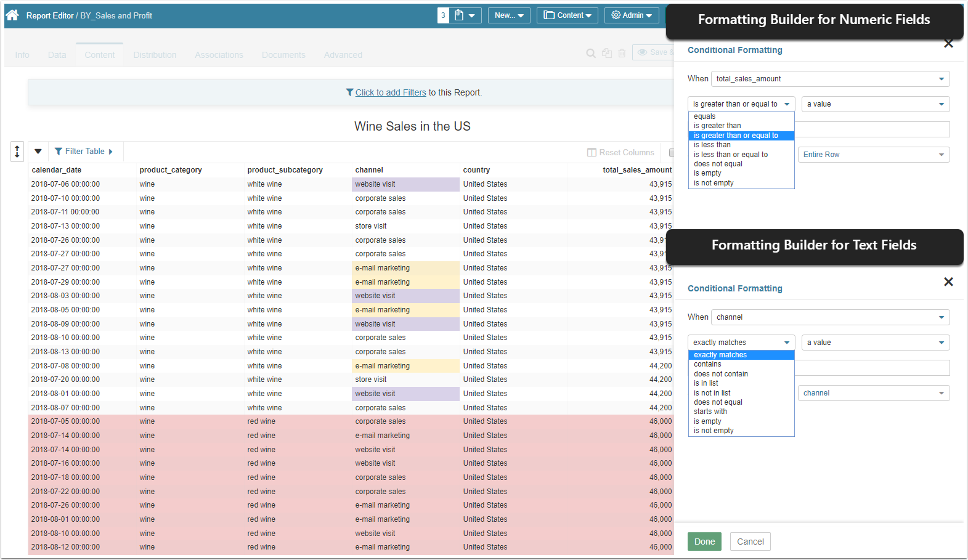968x560 pixels.
Task: Click the home icon in the header
Action: pos(12,15)
